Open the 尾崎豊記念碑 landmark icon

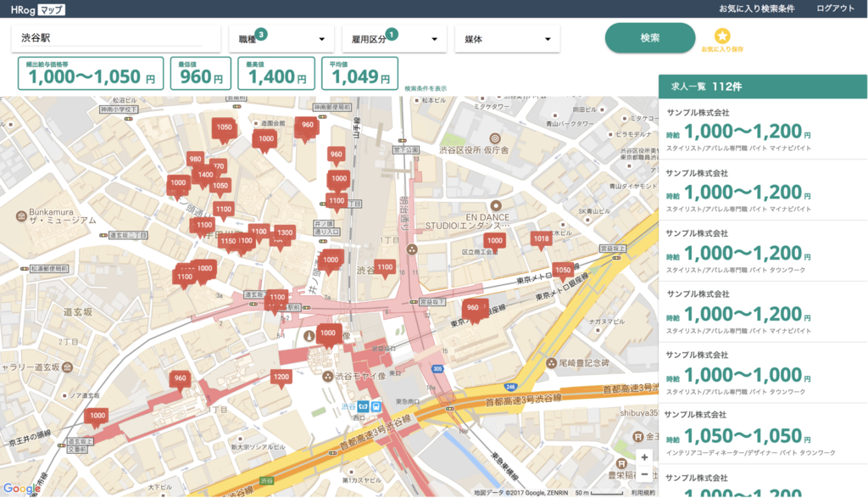(551, 363)
